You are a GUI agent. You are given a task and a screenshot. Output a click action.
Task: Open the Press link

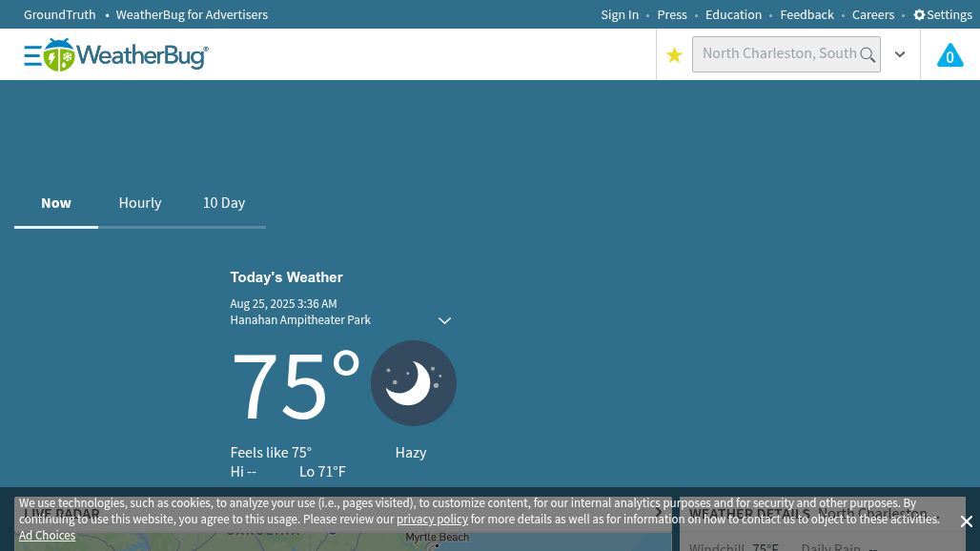(672, 14)
